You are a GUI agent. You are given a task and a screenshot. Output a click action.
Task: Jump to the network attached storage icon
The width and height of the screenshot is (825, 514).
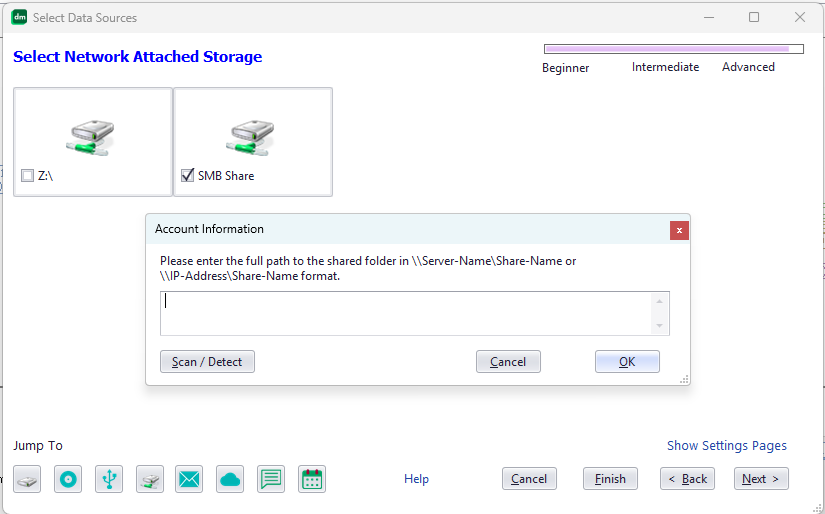(150, 479)
